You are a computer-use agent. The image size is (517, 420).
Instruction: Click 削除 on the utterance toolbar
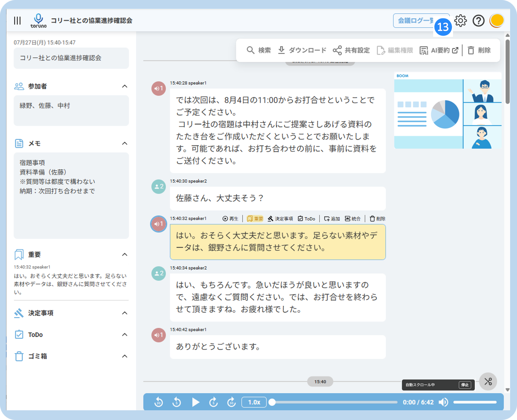pos(377,219)
